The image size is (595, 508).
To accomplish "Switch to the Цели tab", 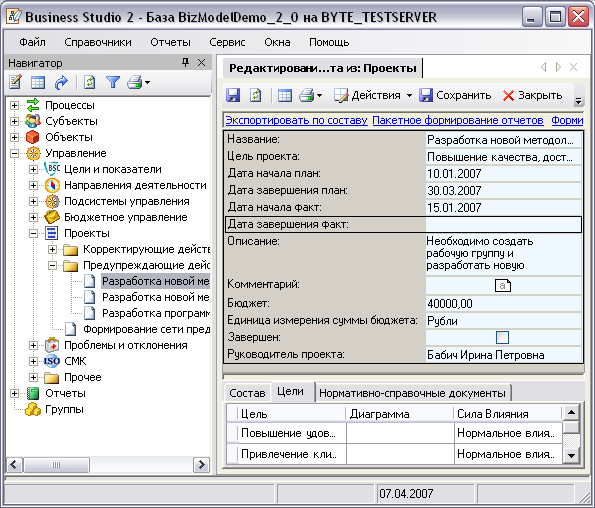I will (290, 392).
